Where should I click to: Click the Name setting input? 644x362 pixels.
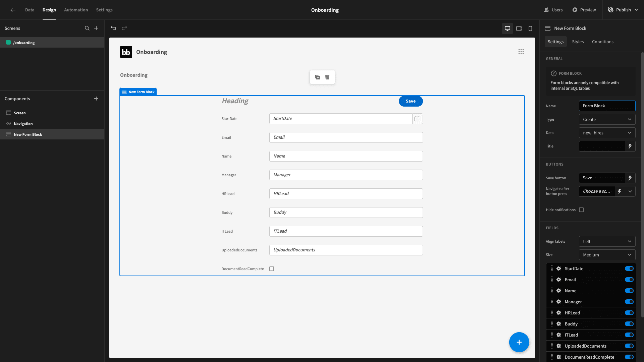coord(607,106)
